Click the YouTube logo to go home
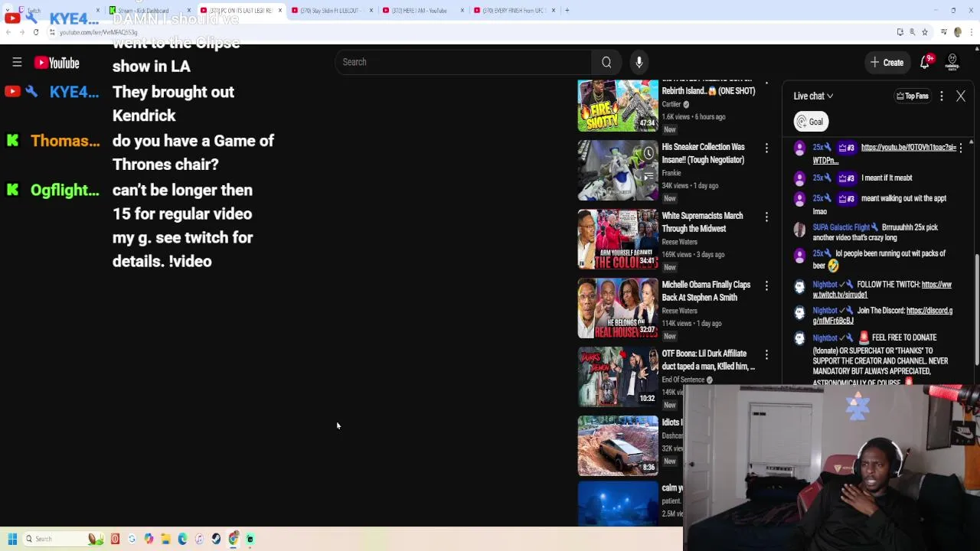Screen dimensions: 980x551 [57, 63]
